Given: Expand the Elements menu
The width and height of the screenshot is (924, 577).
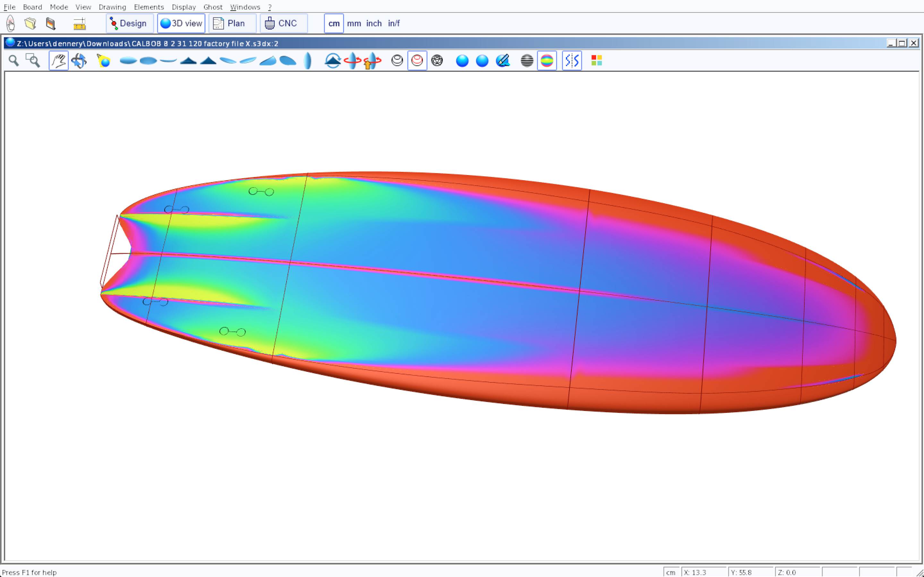Looking at the screenshot, I should 149,7.
